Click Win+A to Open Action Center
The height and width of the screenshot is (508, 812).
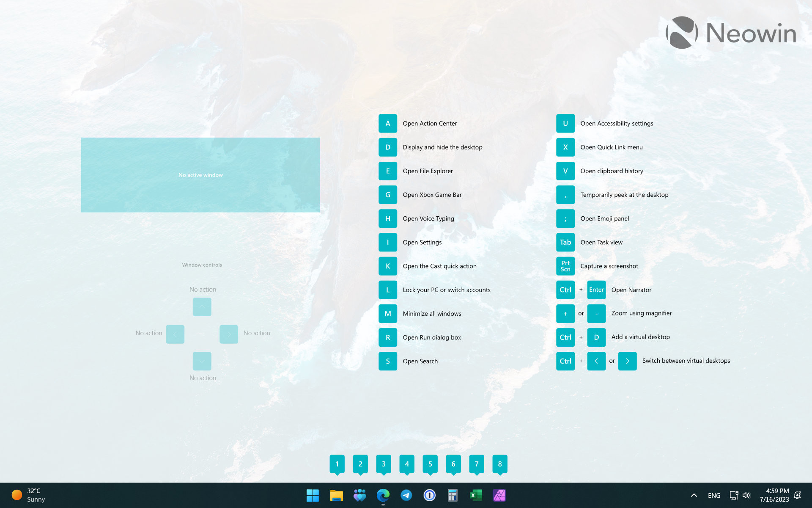point(387,123)
